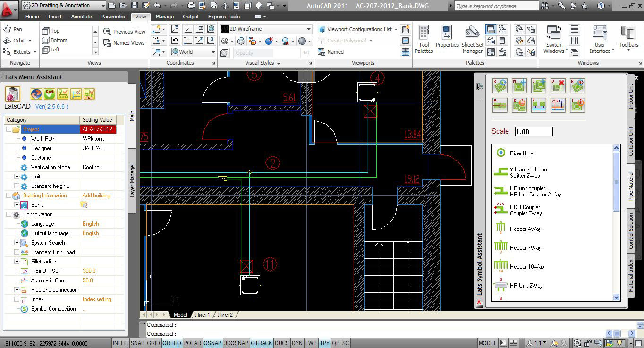Open the Sheet Set Manager
Screen dimensions: 644x348
(x=472, y=39)
